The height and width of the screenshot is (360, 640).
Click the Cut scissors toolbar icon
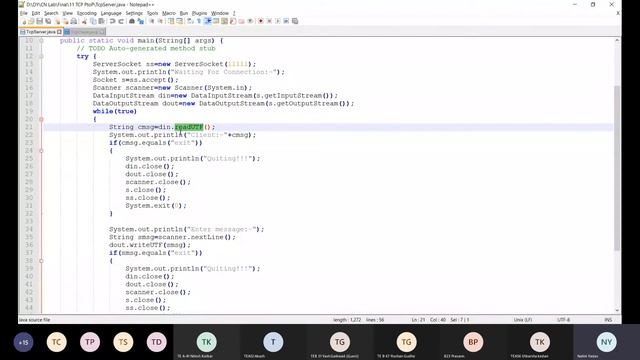pos(84,21)
